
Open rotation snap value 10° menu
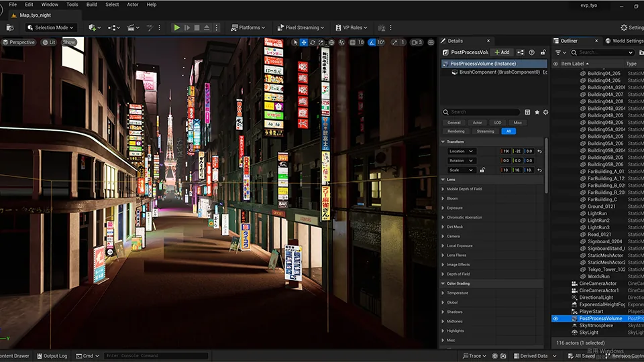[x=381, y=42]
